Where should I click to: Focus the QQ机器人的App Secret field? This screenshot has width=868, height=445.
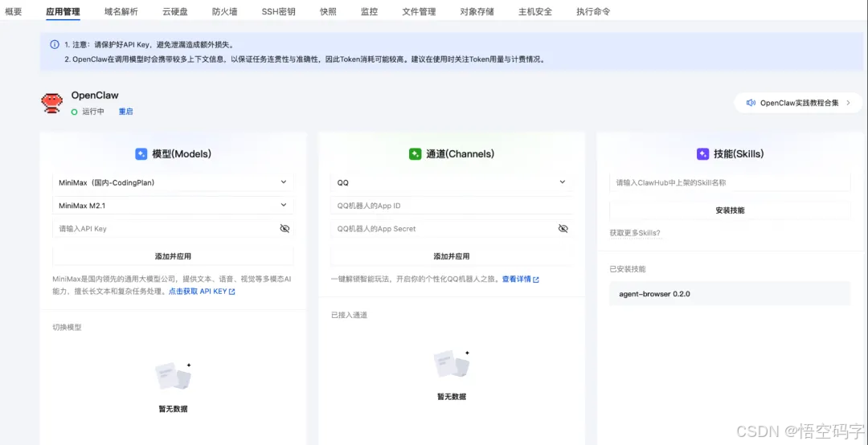(x=452, y=229)
